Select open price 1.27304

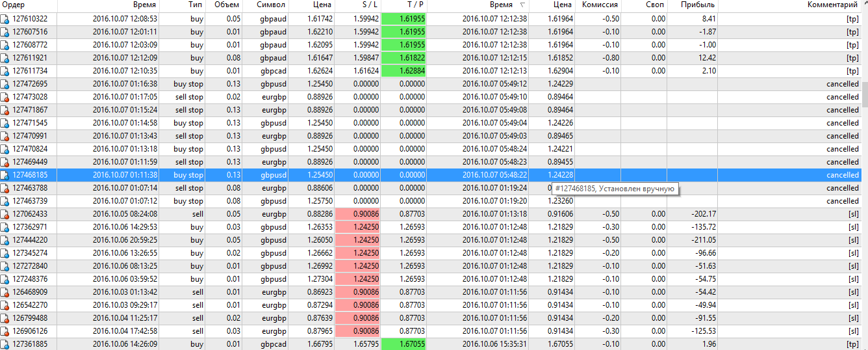320,279
